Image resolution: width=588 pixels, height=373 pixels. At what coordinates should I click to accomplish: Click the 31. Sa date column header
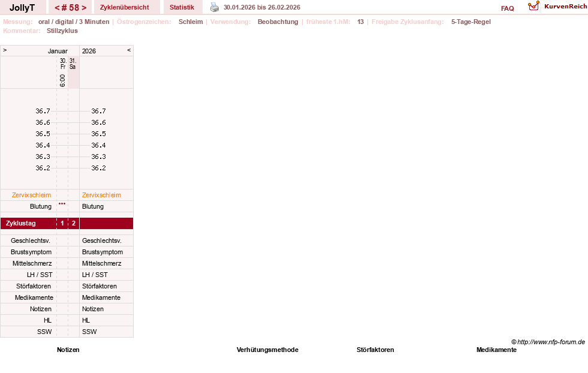pos(73,64)
